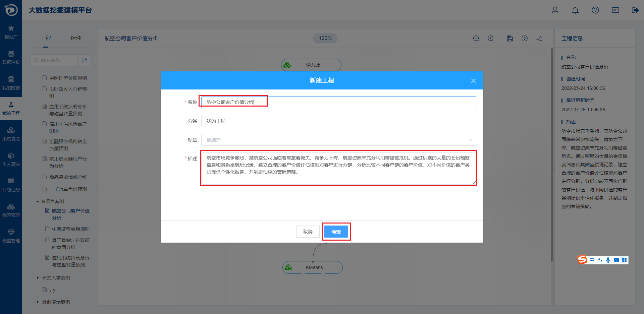The width and height of the screenshot is (644, 314).
Task: Open the 我的数据 sidebar section
Action: 11,83
